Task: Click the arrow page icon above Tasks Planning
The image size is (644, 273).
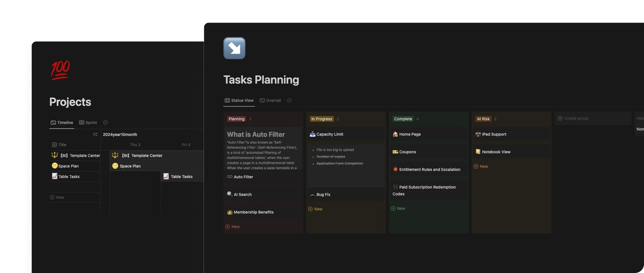Action: coord(234,48)
